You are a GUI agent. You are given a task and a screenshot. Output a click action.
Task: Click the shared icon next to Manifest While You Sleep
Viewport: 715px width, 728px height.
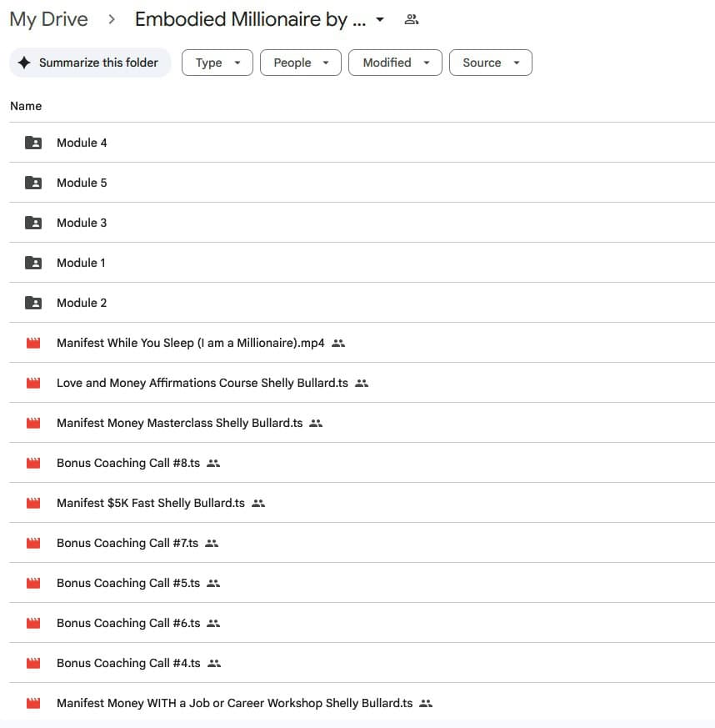338,343
